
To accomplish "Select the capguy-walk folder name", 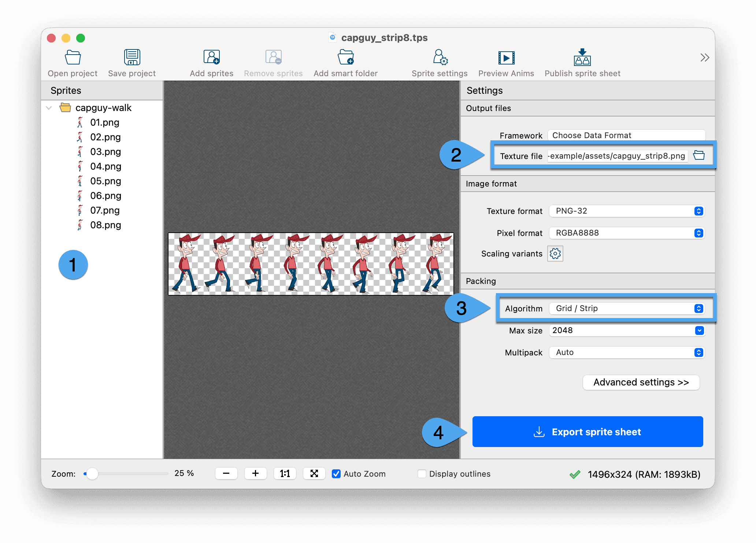I will [x=103, y=108].
